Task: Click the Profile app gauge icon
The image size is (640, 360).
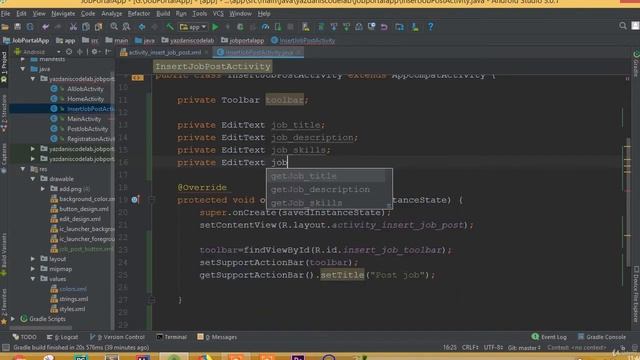Action: click(x=265, y=27)
